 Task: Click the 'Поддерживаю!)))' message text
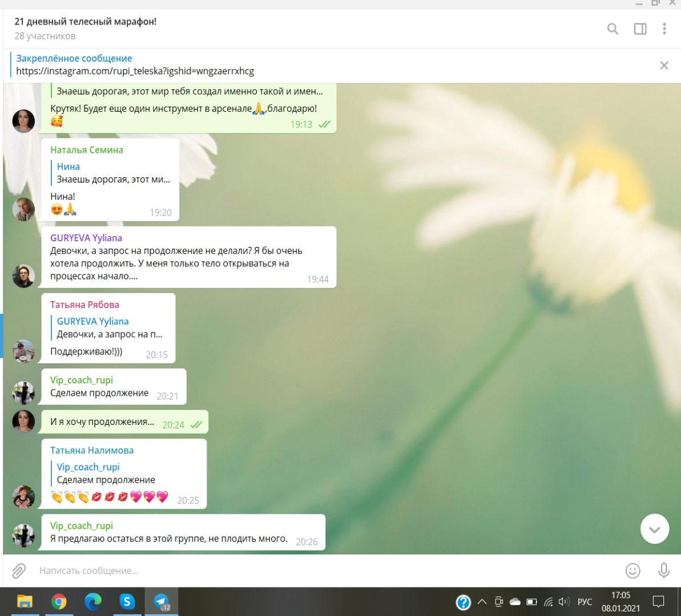(x=86, y=351)
